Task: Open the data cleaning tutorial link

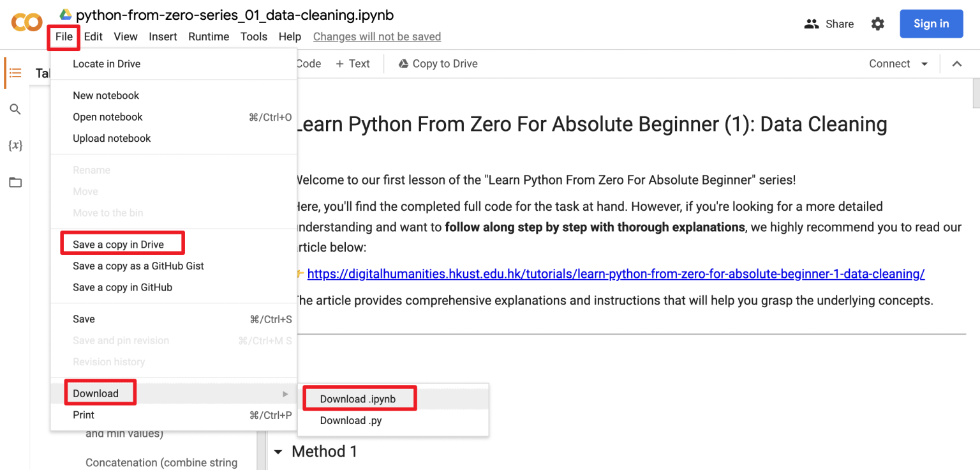Action: (615, 273)
